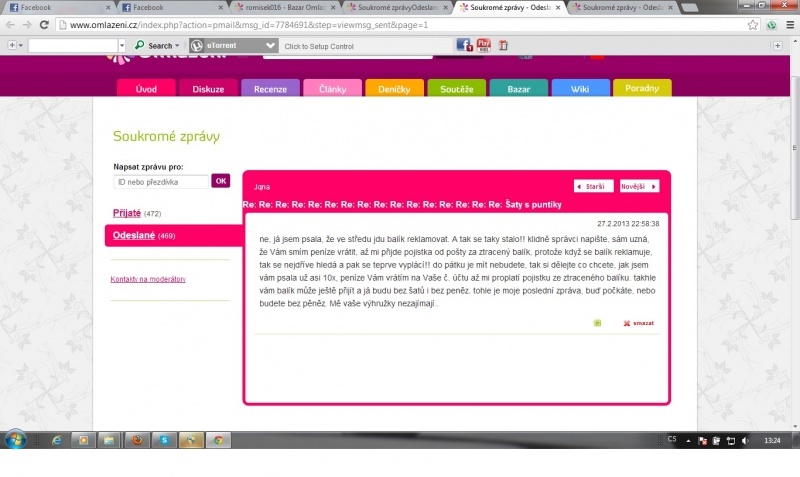Click the uTorrent toolbar logo
This screenshot has height=477, width=800.
(197, 45)
